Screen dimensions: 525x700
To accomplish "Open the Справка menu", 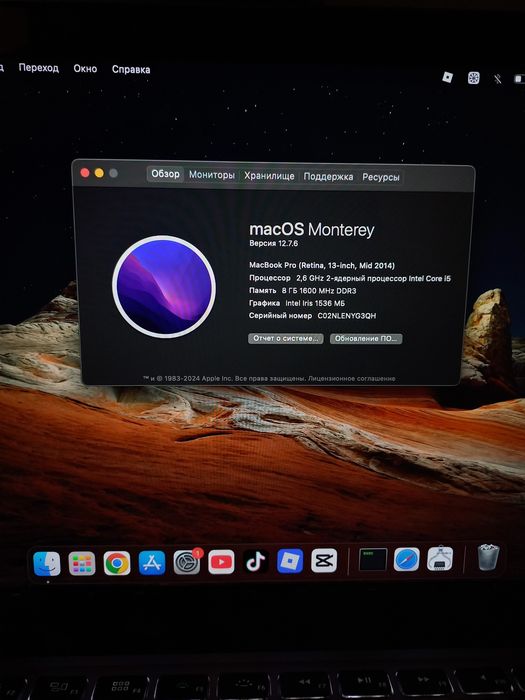I will coord(131,69).
